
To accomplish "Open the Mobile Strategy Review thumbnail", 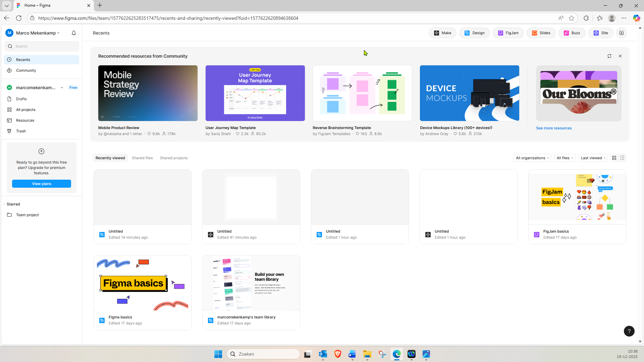I will [x=148, y=93].
